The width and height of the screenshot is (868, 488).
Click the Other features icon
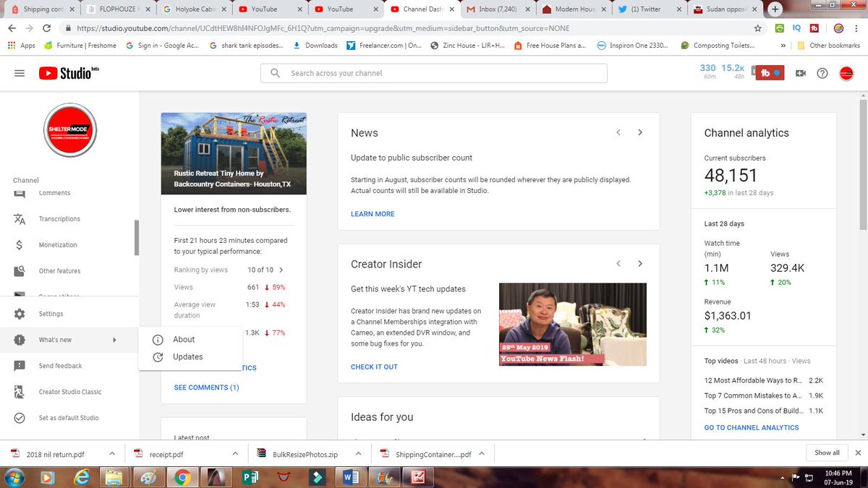[20, 271]
